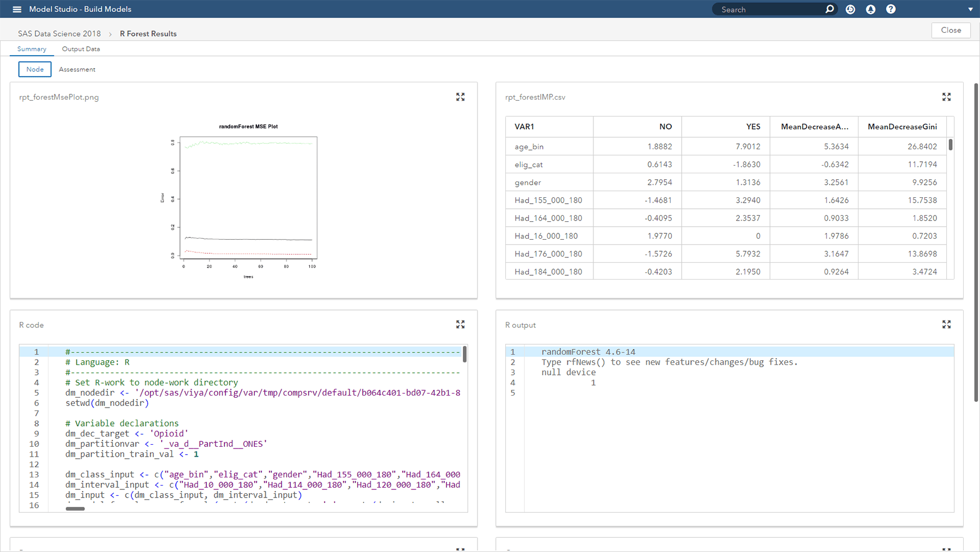The height and width of the screenshot is (552, 980).
Task: Sort by the YES column header
Action: click(726, 126)
